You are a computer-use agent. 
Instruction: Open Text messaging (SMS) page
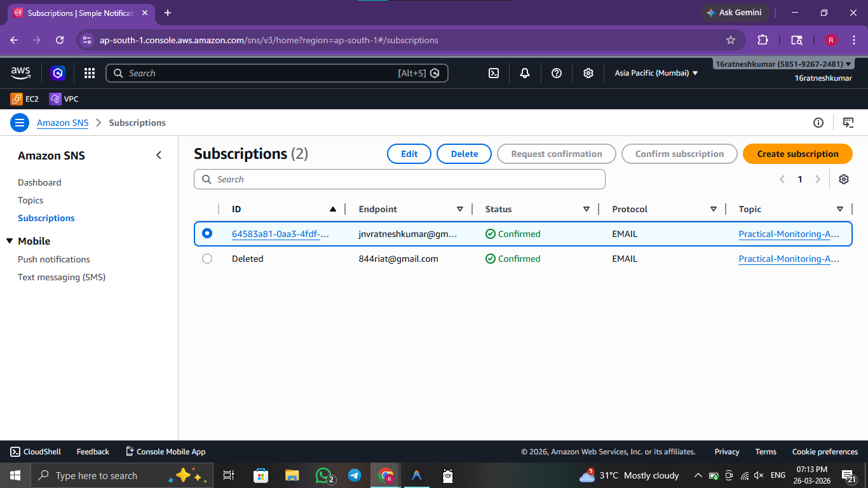[62, 277]
